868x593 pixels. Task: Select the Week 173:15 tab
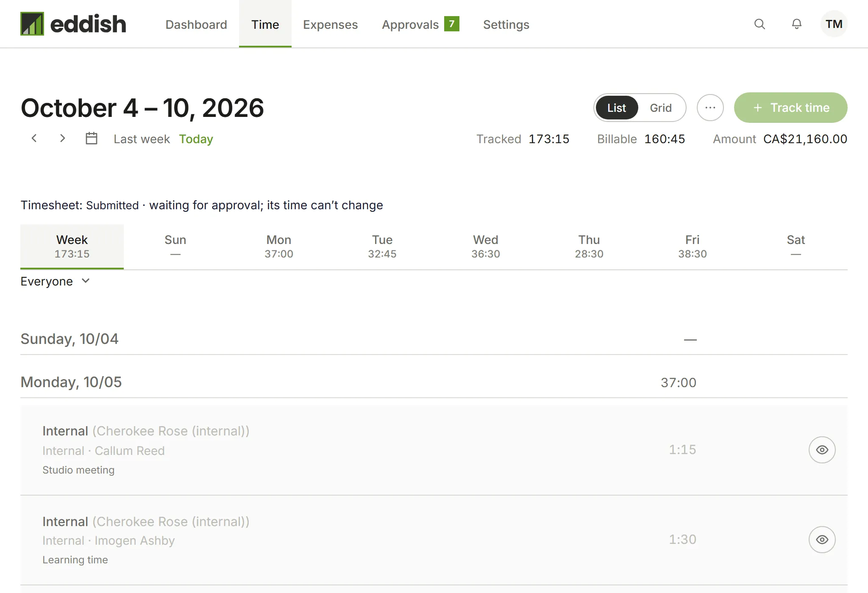(x=72, y=247)
